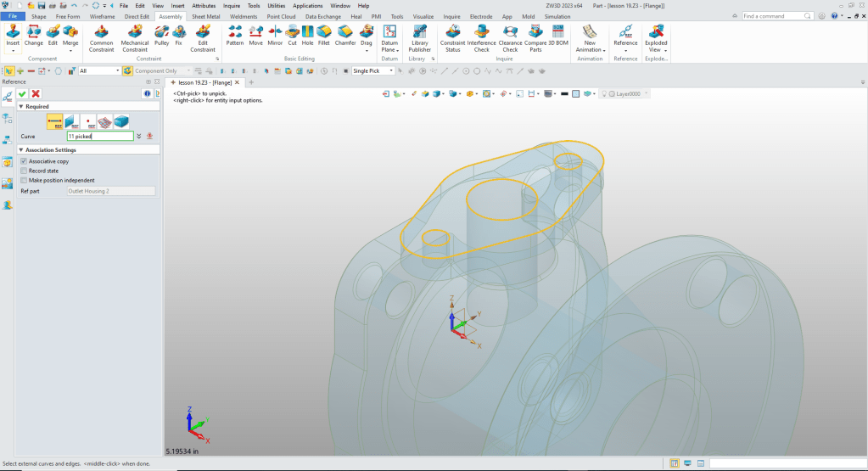Click the Curve input field
This screenshot has height=471, width=868.
(x=99, y=136)
